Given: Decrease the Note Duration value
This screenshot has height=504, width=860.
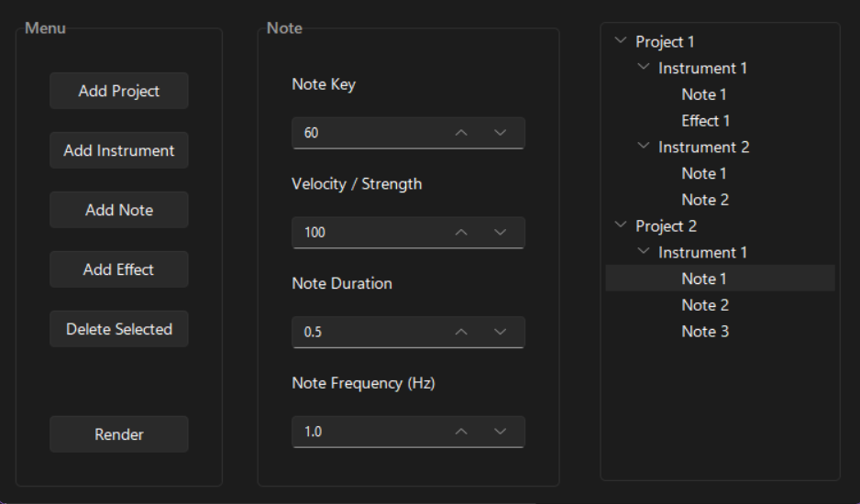Looking at the screenshot, I should click(500, 332).
